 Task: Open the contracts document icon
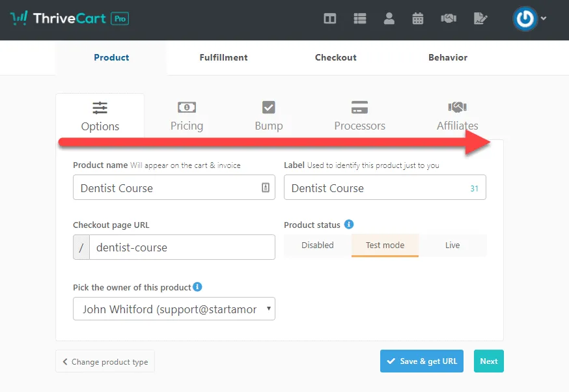(480, 18)
